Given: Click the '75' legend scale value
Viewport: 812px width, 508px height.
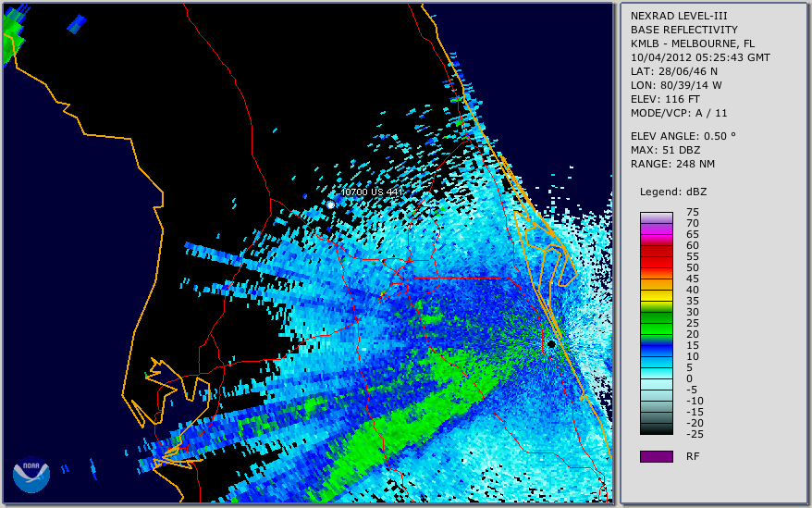Looking at the screenshot, I should 693,212.
